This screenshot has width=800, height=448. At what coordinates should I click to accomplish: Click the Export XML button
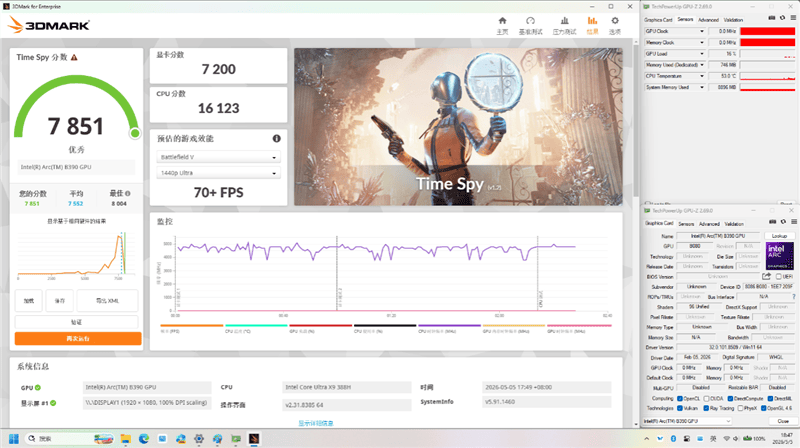pyautogui.click(x=107, y=301)
